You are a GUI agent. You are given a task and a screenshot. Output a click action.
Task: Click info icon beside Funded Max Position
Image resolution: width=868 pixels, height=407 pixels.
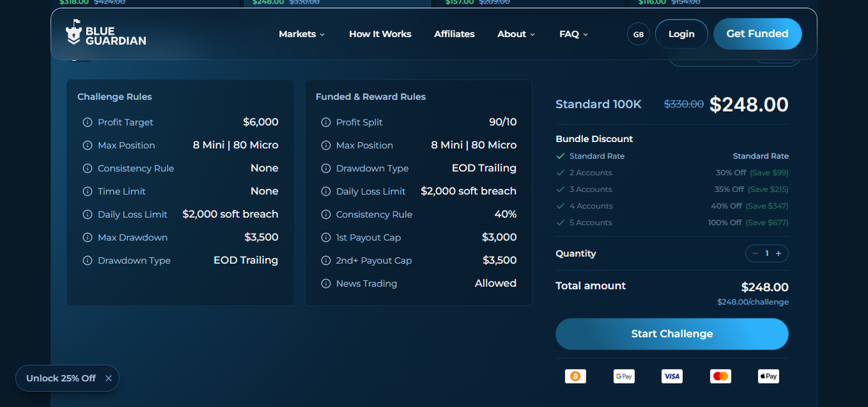325,146
